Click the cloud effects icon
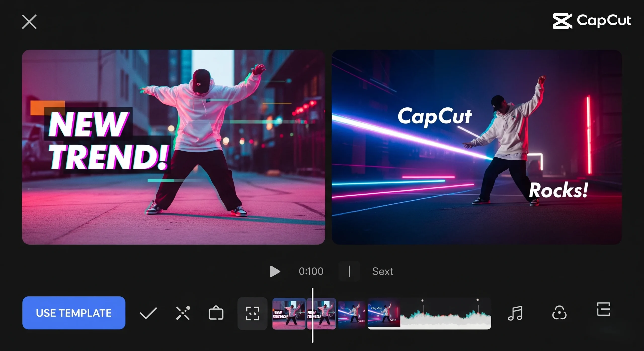Viewport: 644px width, 351px height. (x=559, y=313)
